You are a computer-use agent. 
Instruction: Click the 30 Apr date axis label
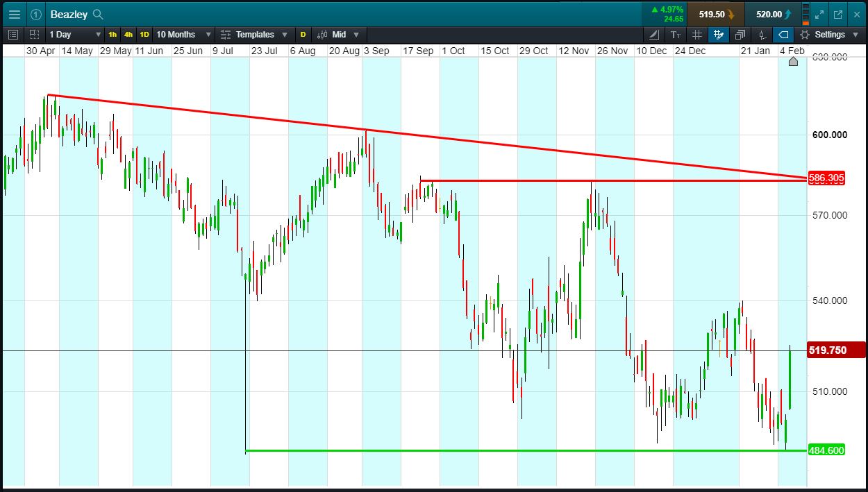pyautogui.click(x=40, y=51)
